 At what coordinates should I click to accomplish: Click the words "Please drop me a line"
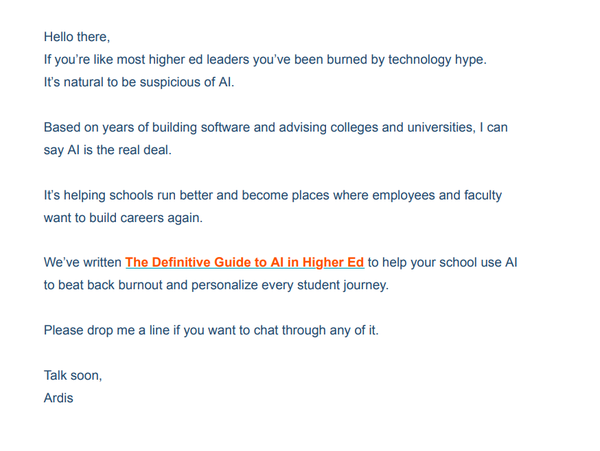click(114, 330)
